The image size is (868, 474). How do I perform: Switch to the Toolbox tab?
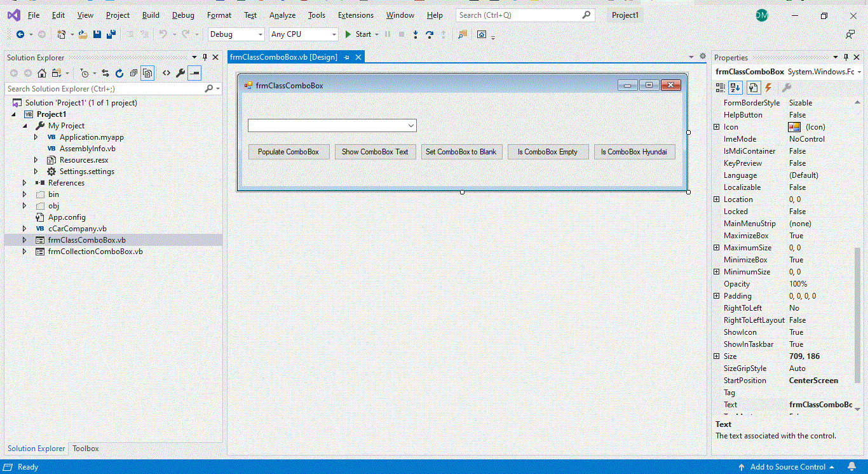85,449
